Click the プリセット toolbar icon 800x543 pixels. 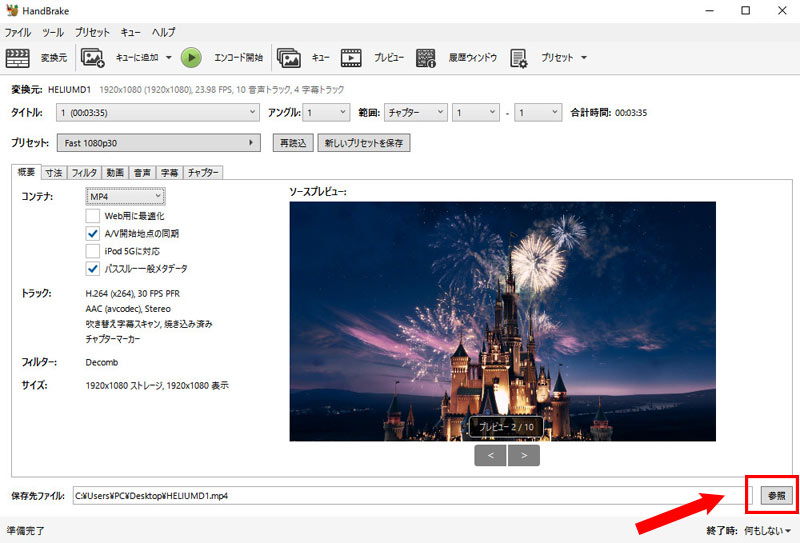click(x=519, y=58)
